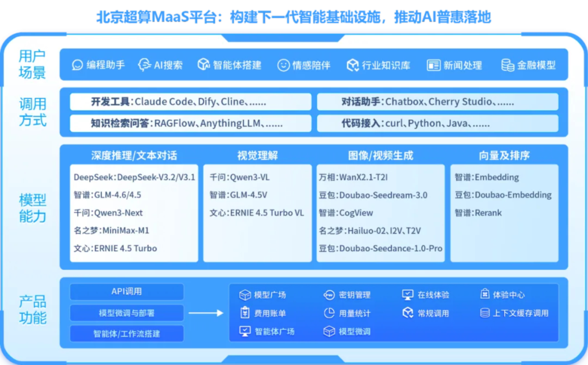Click the 智能体/工作流搭建 button
The height and width of the screenshot is (365, 588).
[127, 334]
